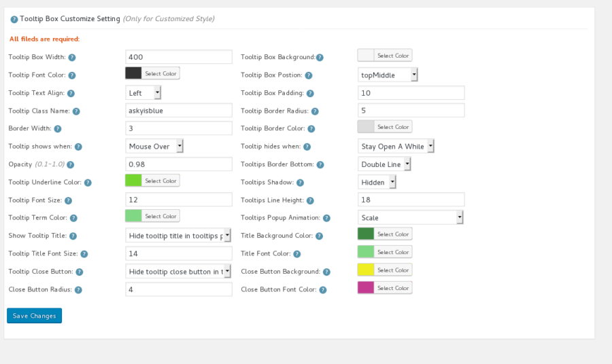
Task: Click help icon next to Tooltip Text Align
Action: pyautogui.click(x=71, y=93)
